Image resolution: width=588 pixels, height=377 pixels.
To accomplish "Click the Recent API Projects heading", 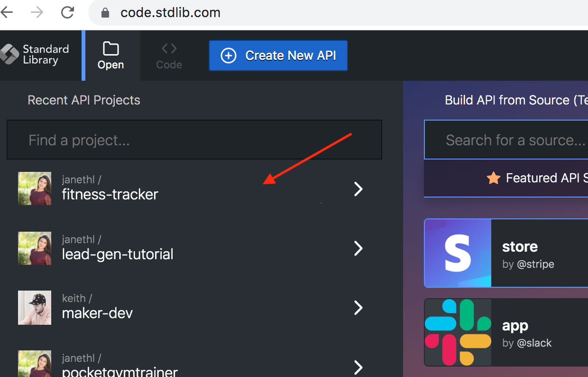I will pyautogui.click(x=84, y=100).
